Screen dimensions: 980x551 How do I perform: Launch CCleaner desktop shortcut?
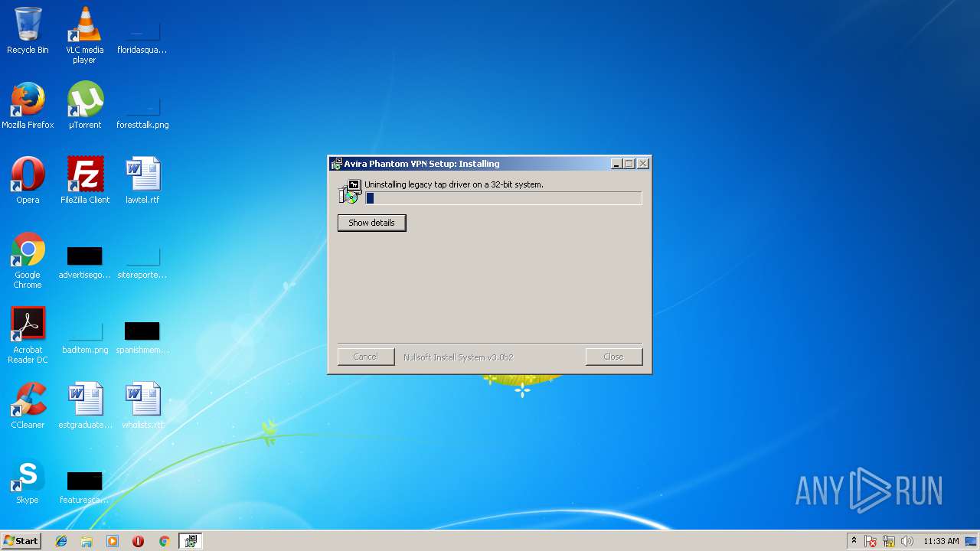28,406
